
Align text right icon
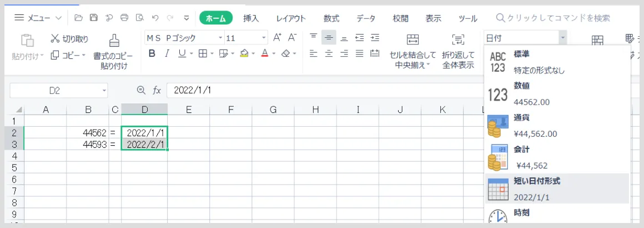pyautogui.click(x=344, y=53)
